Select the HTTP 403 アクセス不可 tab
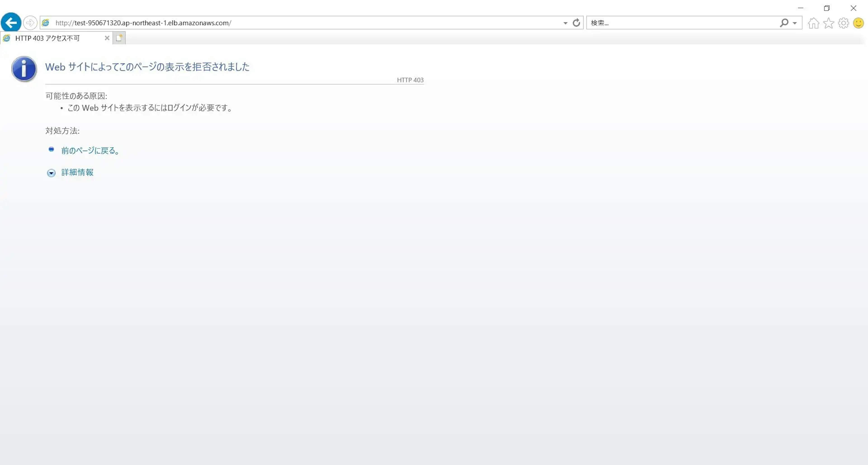The height and width of the screenshot is (465, 868). point(47,38)
